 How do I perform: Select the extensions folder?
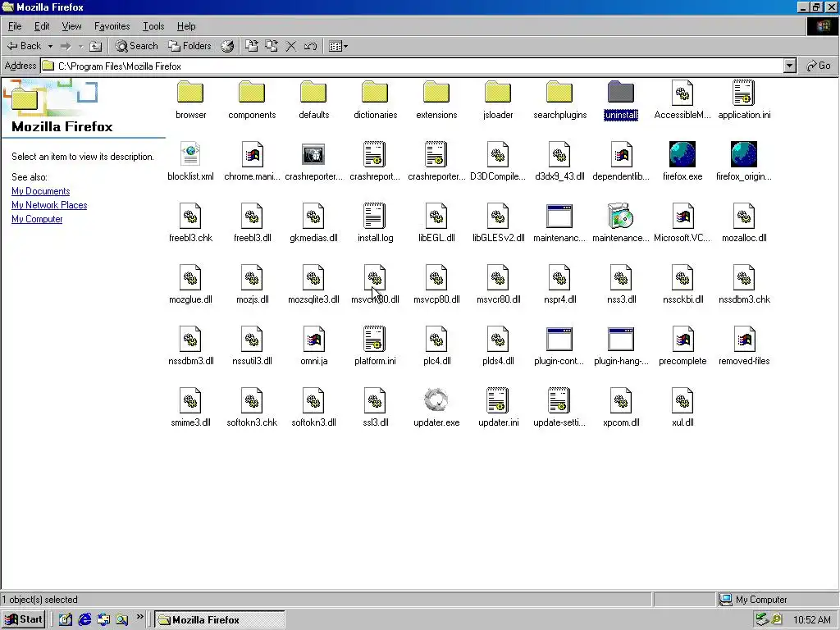pos(436,93)
